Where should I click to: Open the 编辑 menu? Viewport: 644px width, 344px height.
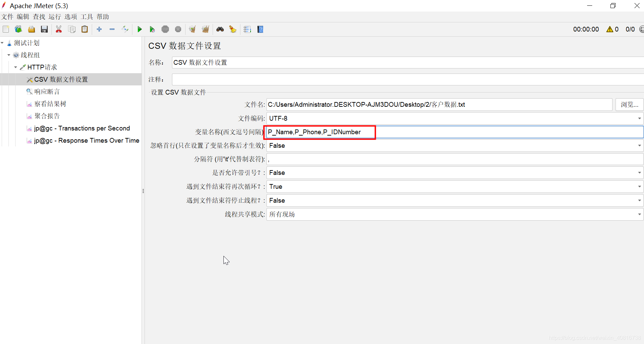23,17
